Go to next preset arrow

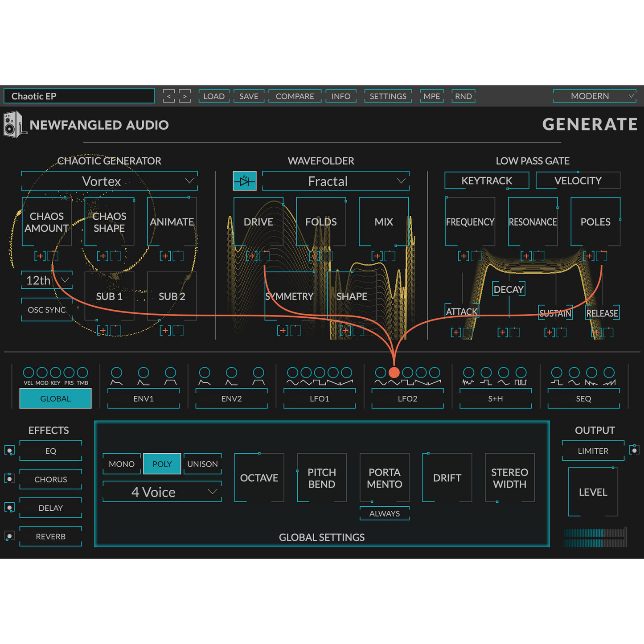tap(185, 96)
